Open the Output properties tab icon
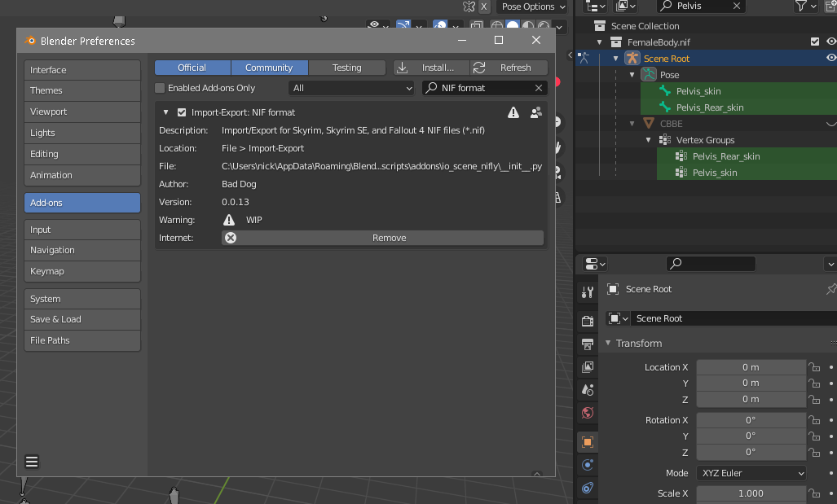This screenshot has width=837, height=504. (588, 344)
